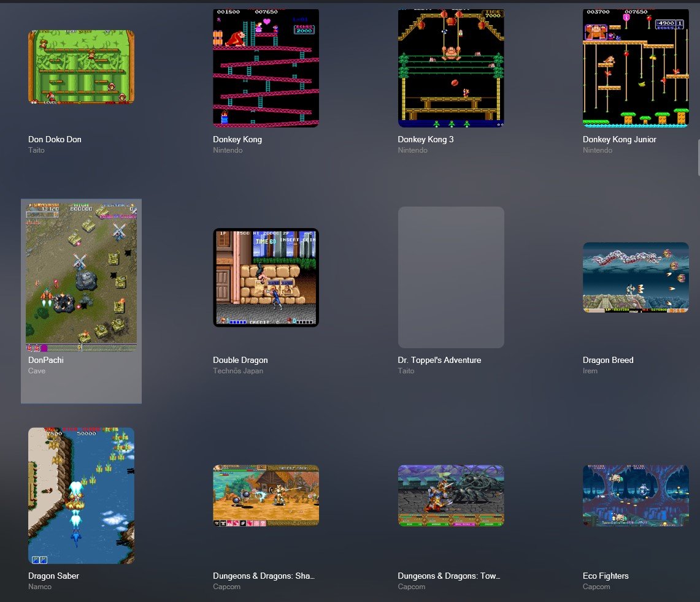Click 'Technōs Japan' publisher label
The width and height of the screenshot is (700, 602).
coord(238,370)
